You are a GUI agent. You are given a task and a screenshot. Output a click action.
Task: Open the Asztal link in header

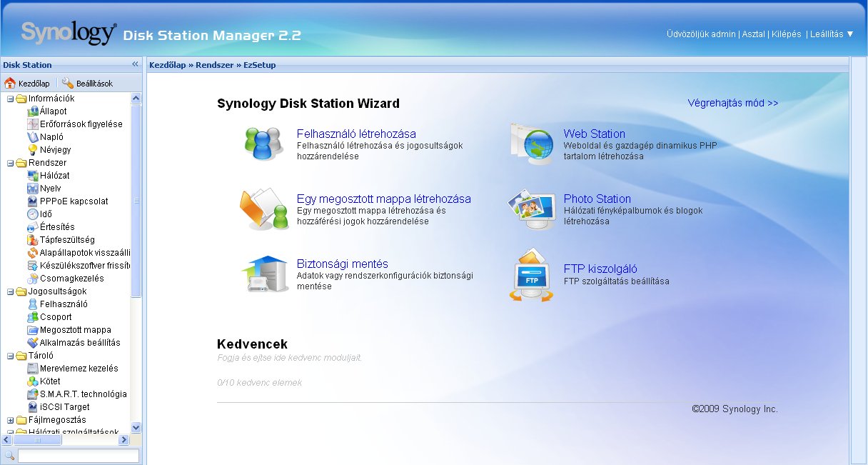[x=753, y=34]
